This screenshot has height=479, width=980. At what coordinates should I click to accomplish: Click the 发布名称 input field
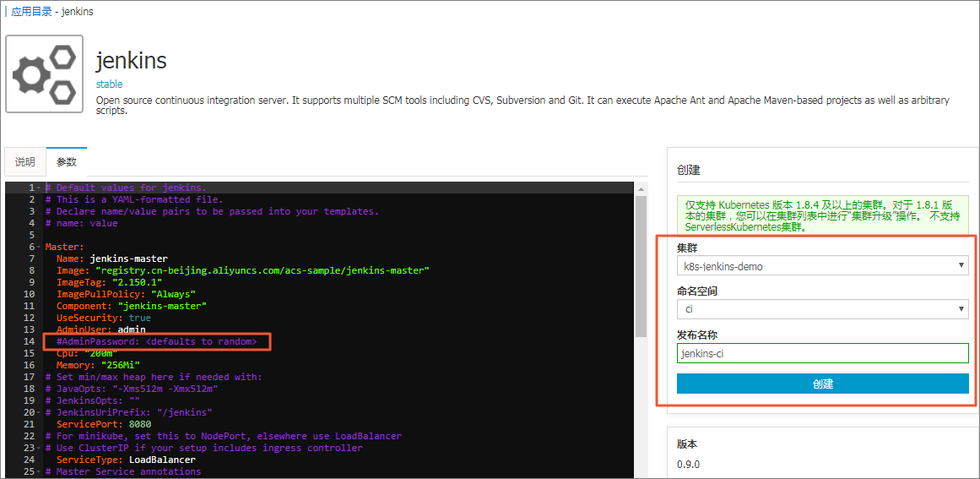(x=822, y=353)
